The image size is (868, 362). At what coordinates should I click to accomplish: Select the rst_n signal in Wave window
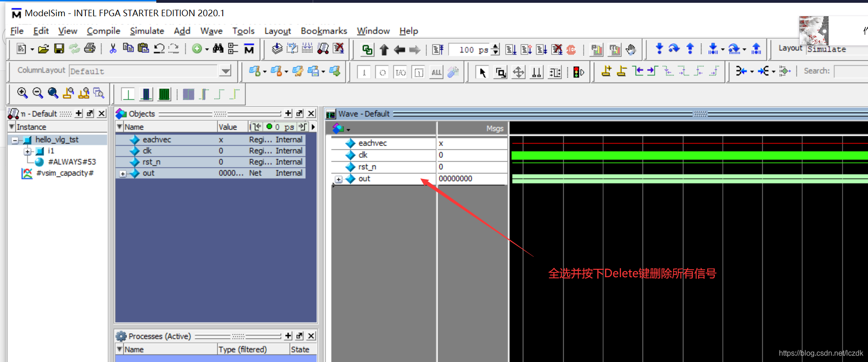pyautogui.click(x=367, y=167)
